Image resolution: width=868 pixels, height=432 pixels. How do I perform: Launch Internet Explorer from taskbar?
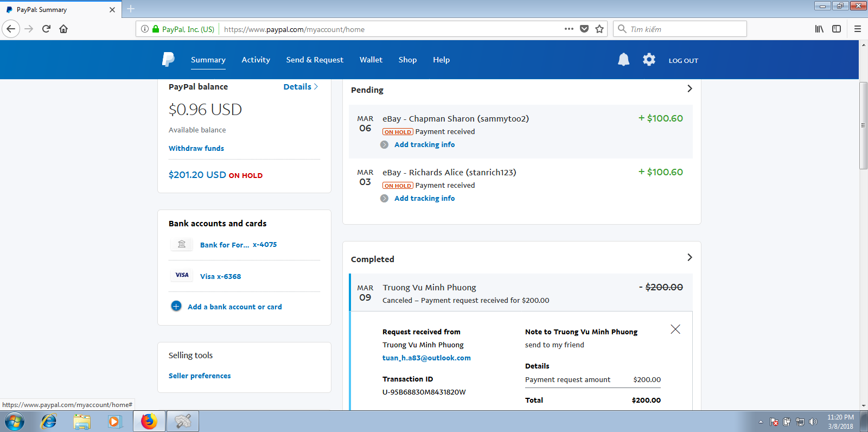(49, 421)
